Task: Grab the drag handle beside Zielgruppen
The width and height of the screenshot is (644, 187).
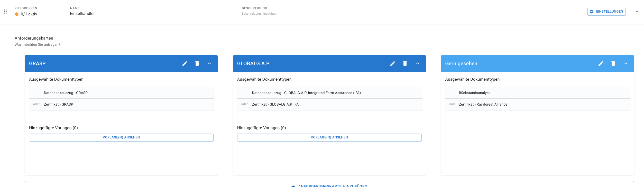Action: click(5, 12)
